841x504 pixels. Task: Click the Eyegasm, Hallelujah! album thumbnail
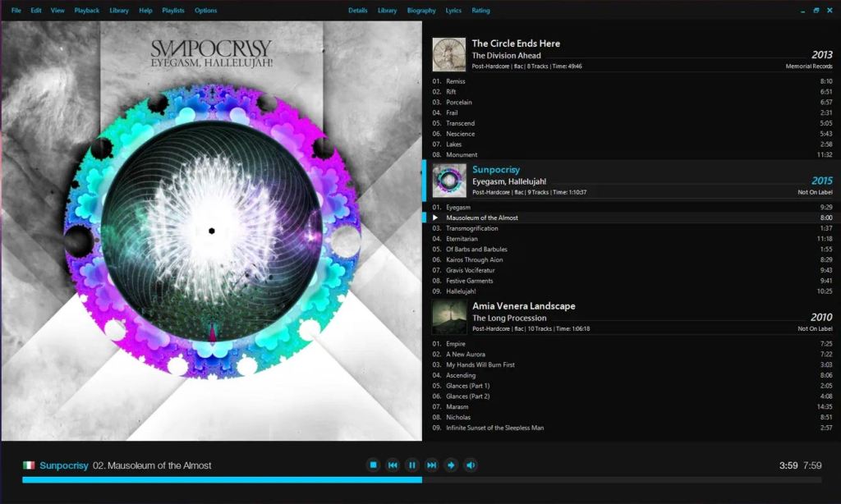[449, 181]
